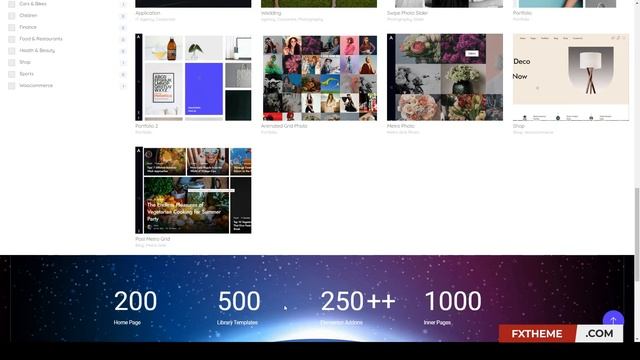Click the Swipe Photo Slider title
Screen dimensions: 640x360
pos(407,13)
